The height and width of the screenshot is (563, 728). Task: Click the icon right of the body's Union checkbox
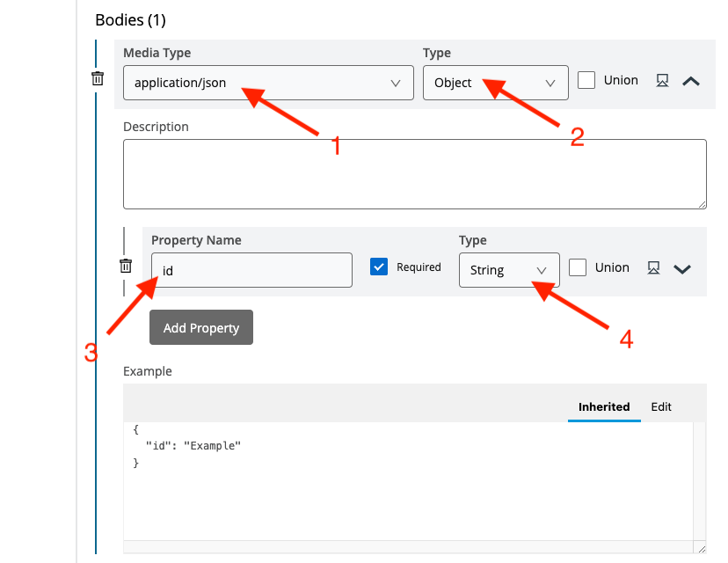pos(663,81)
